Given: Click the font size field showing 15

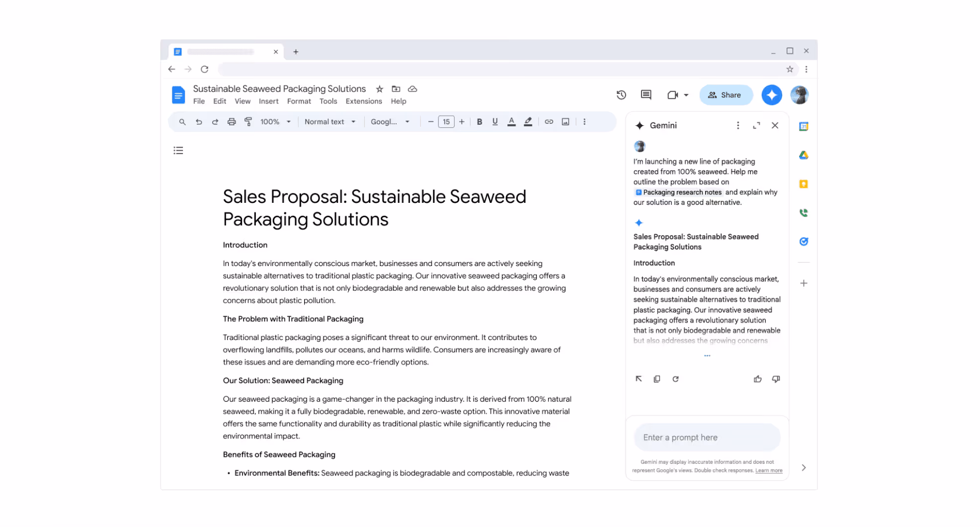Looking at the screenshot, I should pos(446,122).
